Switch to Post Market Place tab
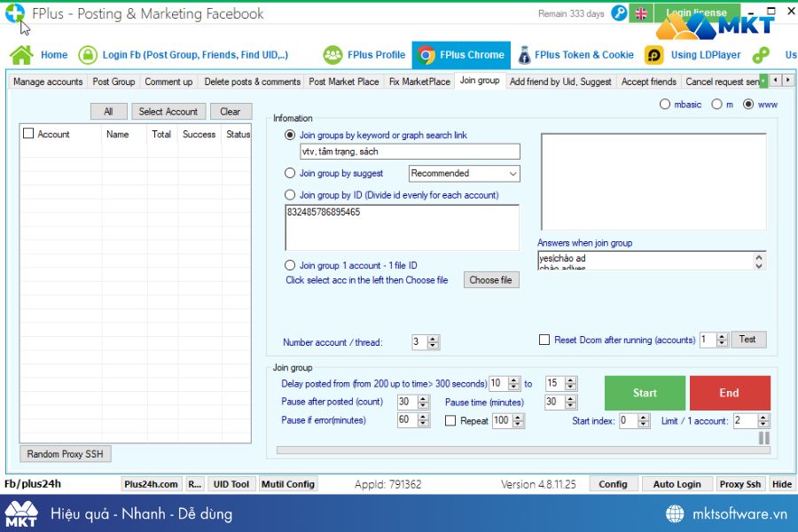Screen dimensions: 798x532 (343, 82)
